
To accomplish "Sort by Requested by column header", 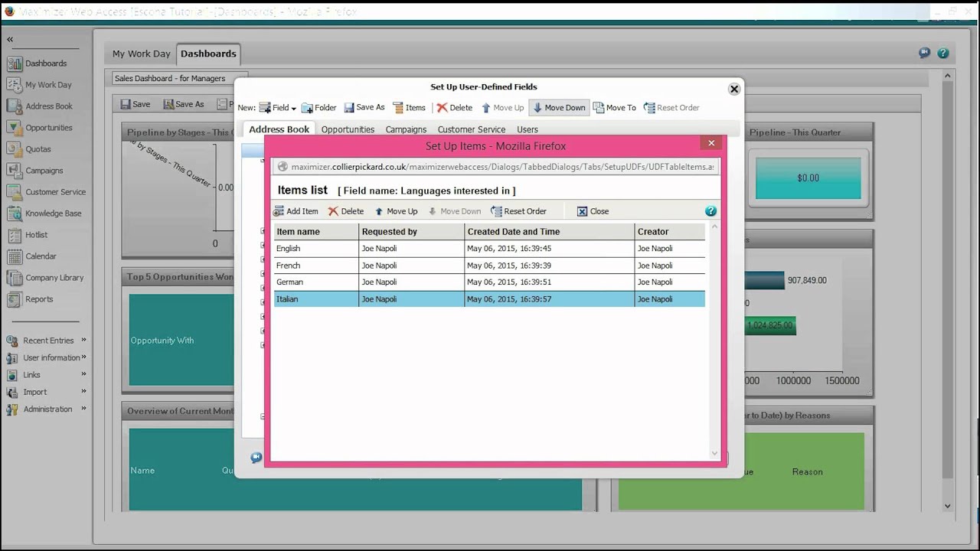I will (x=412, y=232).
